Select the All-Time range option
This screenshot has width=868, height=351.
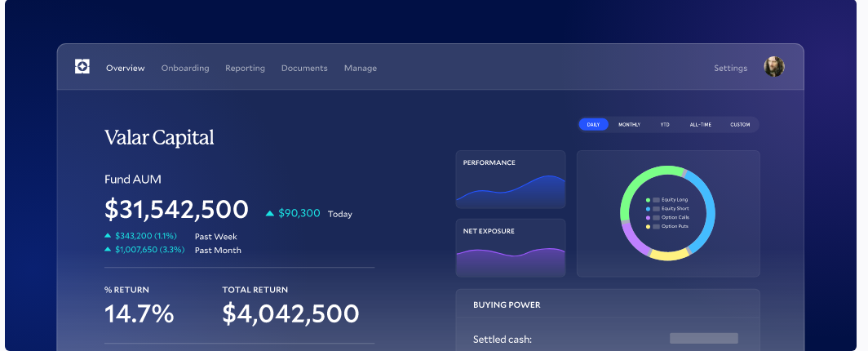[x=700, y=125]
